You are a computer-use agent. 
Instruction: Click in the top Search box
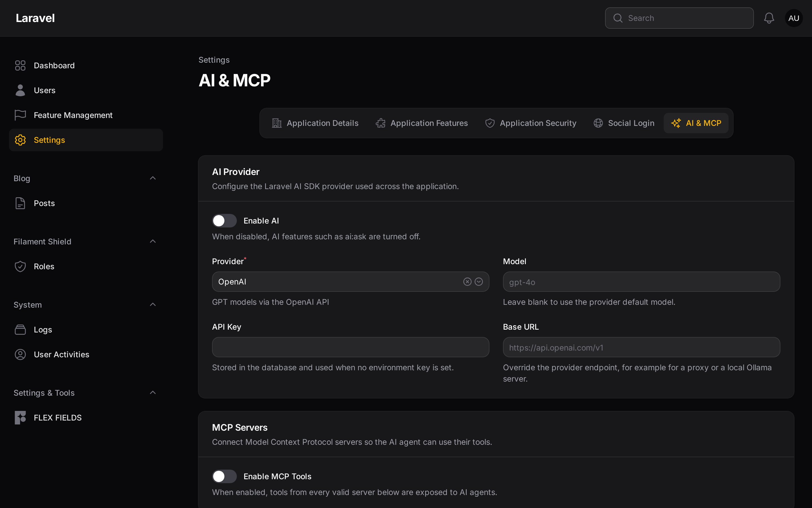pyautogui.click(x=679, y=18)
